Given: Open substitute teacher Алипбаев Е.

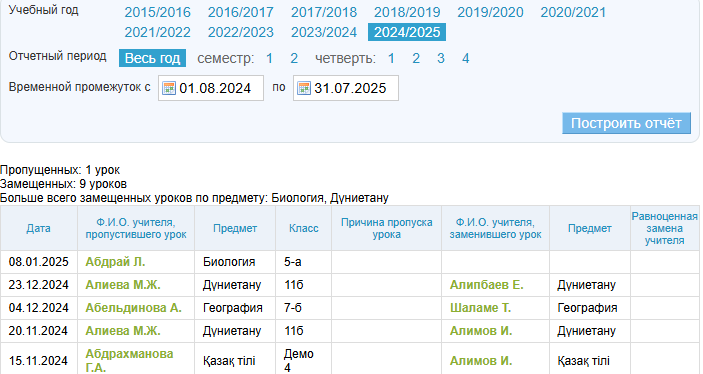Looking at the screenshot, I should click(486, 285).
